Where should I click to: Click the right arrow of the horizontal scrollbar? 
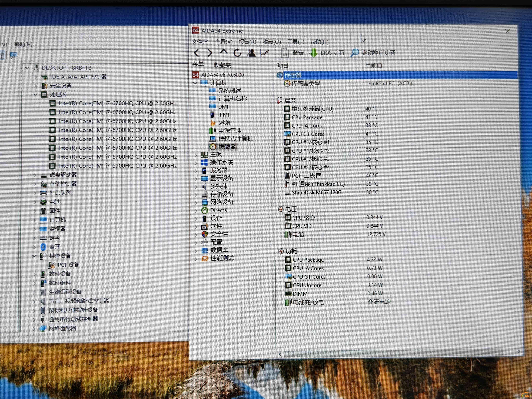click(519, 351)
